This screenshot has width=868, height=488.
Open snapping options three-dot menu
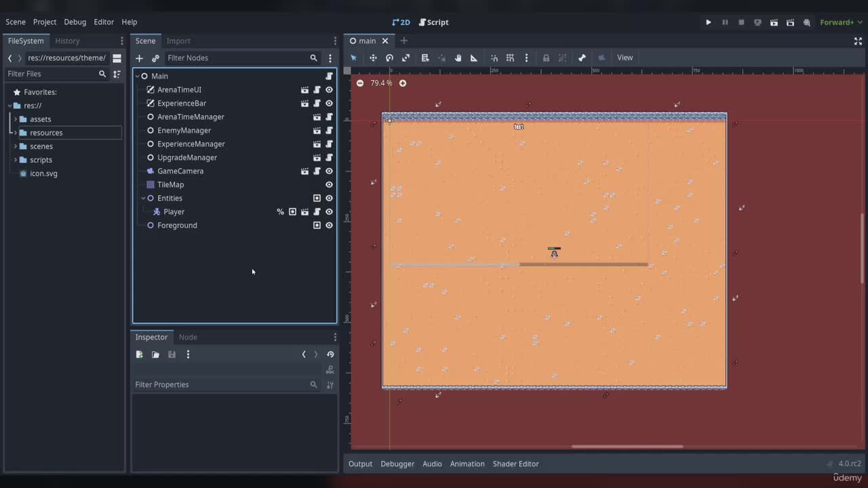point(526,58)
